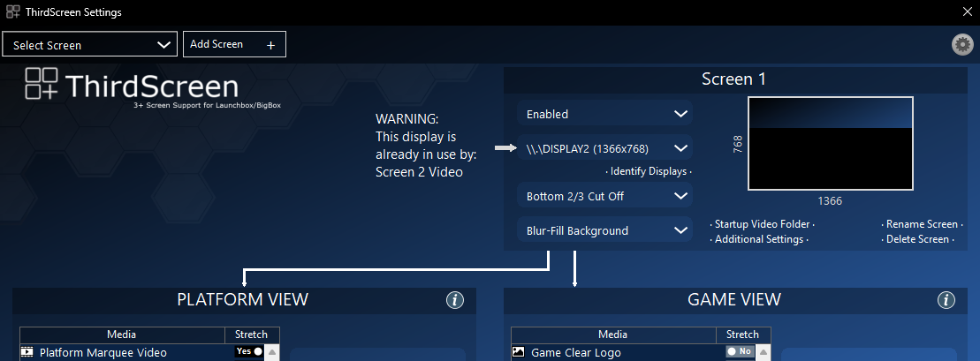The height and width of the screenshot is (361, 980).
Task: Click the Rename Screen link
Action: click(922, 223)
